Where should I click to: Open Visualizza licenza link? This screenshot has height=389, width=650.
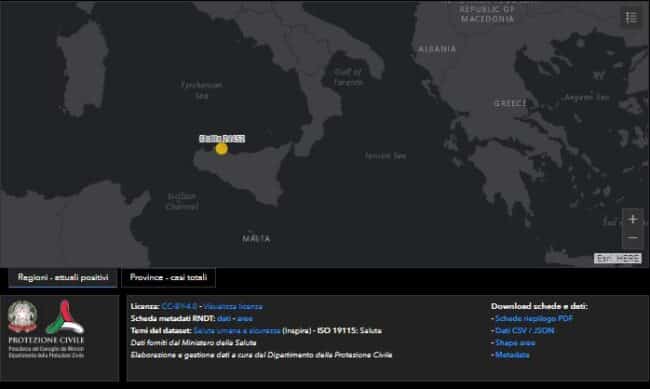pos(233,306)
